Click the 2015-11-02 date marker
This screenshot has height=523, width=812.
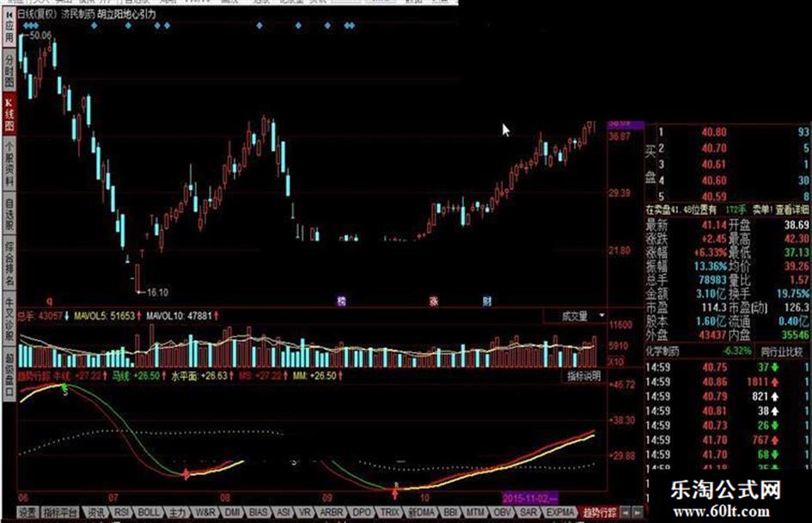[x=528, y=498]
